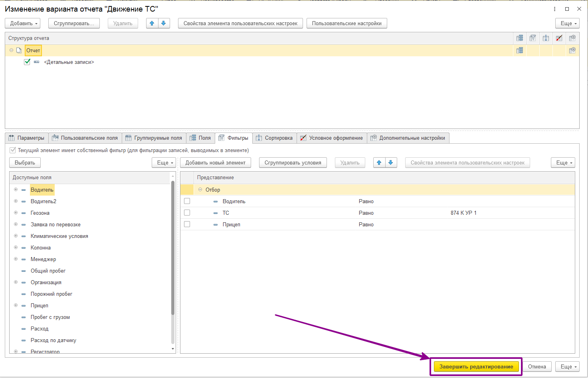
Task: Click Пользовательские настройки button
Action: coord(347,23)
